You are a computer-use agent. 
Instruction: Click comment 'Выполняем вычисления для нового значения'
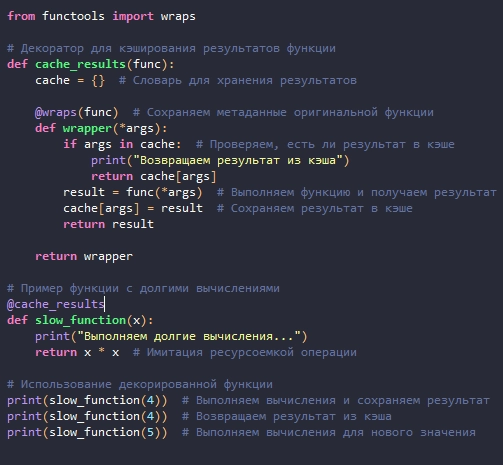click(x=329, y=432)
